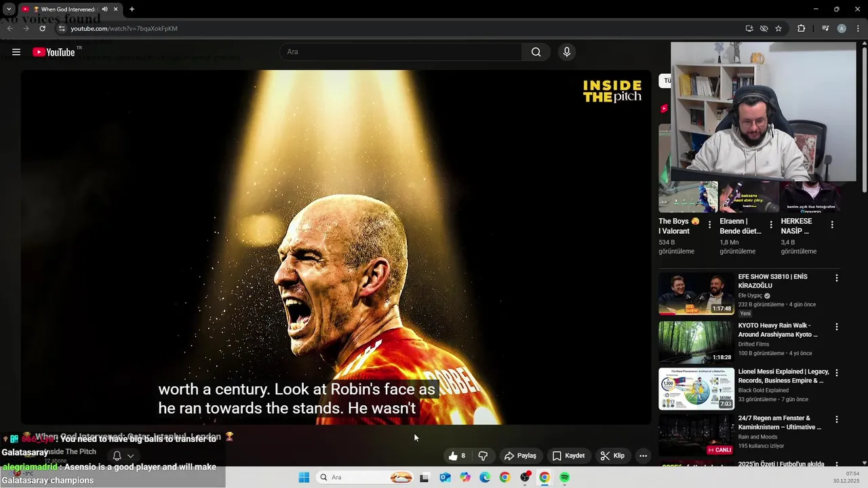Screen dimensions: 868x488
Task: Open the tab search dropdown arrow
Action: (9, 9)
